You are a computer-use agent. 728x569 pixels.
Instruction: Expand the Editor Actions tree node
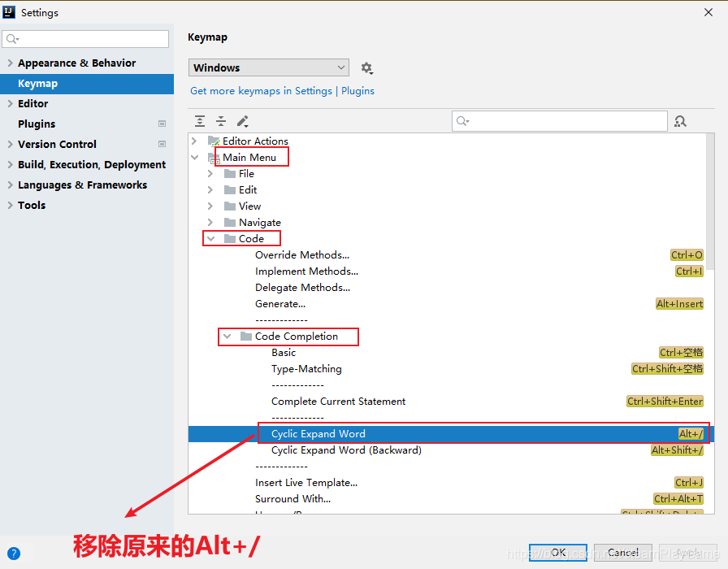tap(194, 141)
